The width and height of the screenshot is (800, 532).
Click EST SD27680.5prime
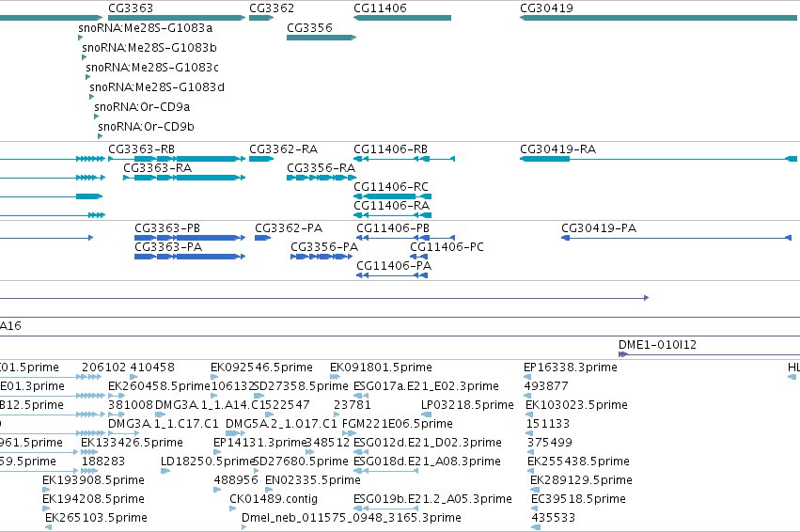pyautogui.click(x=301, y=462)
